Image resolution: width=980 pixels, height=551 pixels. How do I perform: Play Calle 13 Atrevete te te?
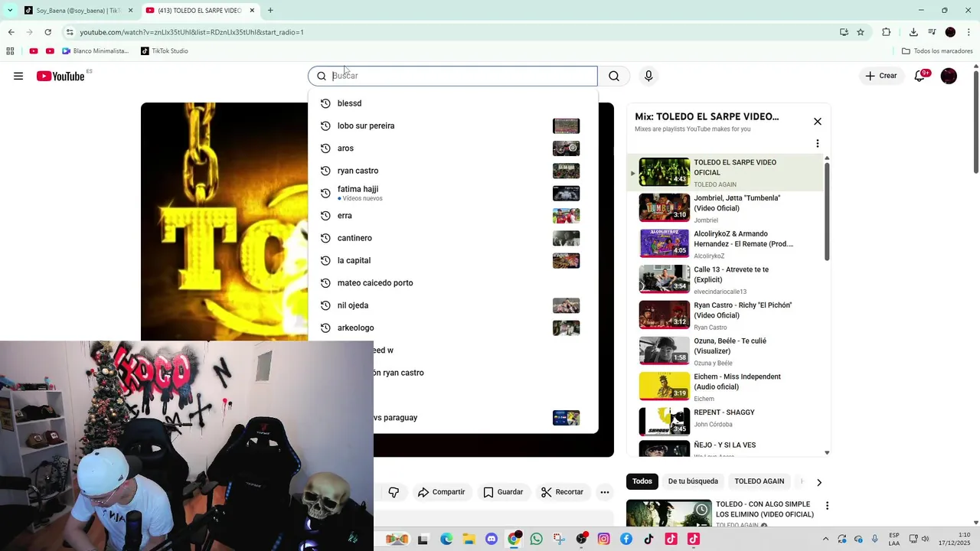point(724,279)
